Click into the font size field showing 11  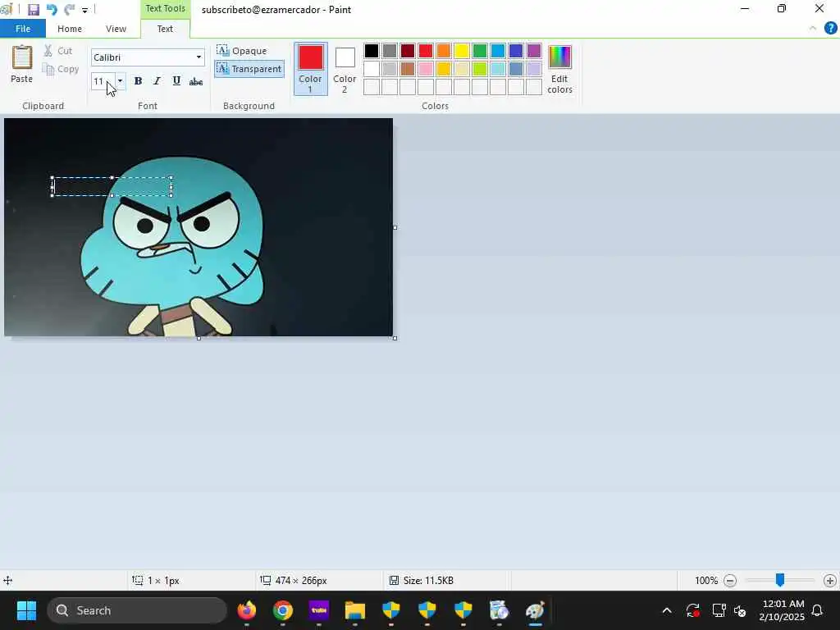point(103,81)
